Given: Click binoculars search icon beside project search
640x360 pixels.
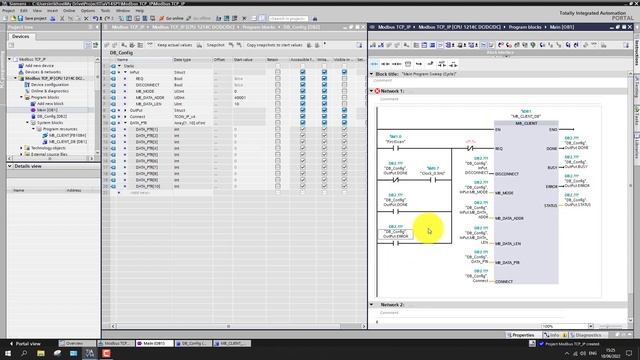Looking at the screenshot, I should click(x=315, y=18).
